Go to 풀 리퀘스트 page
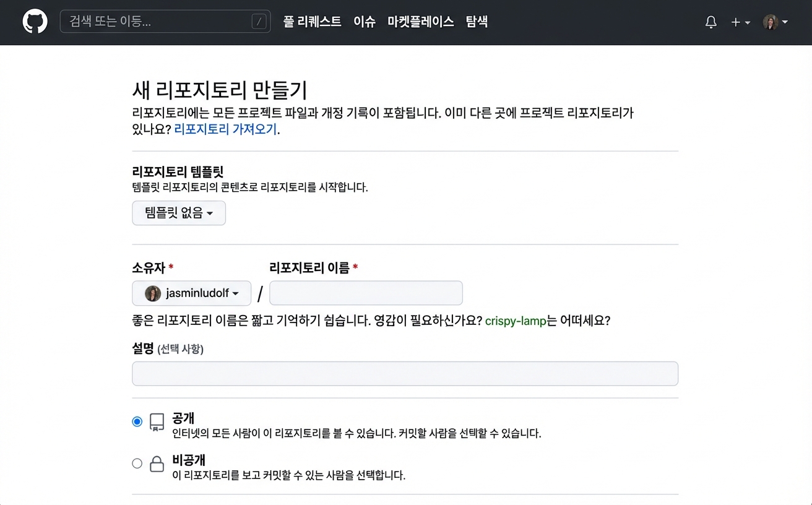 pyautogui.click(x=312, y=22)
